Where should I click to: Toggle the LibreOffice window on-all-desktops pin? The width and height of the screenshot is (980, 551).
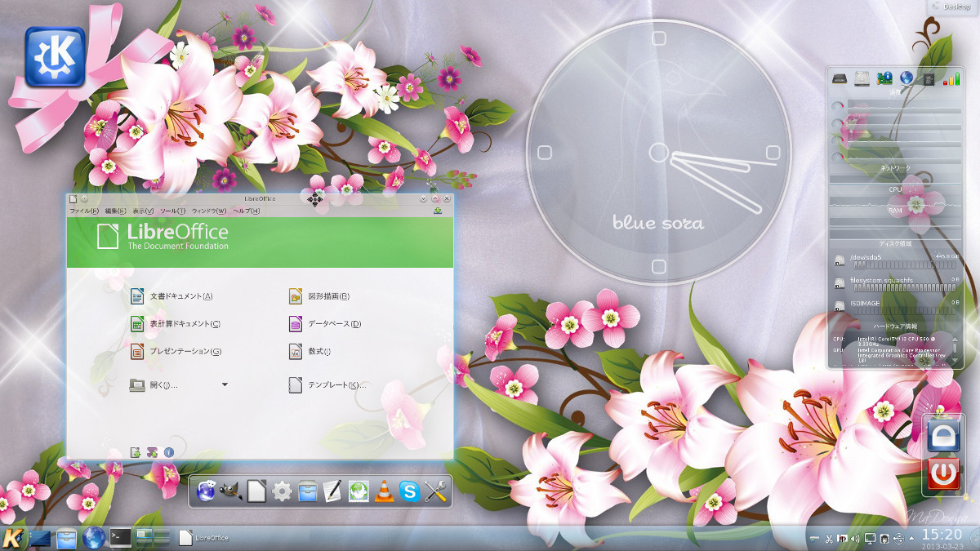[x=84, y=198]
